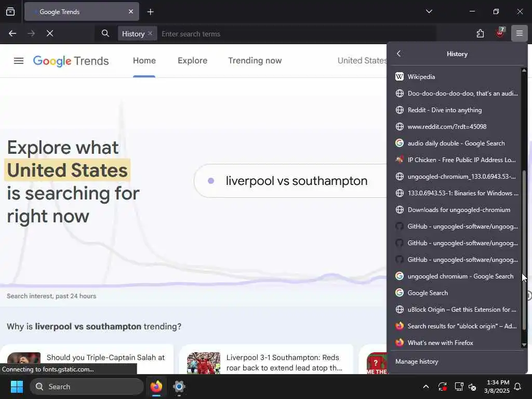The height and width of the screenshot is (399, 532).
Task: Open uBlock Origin – Get this Extension entry
Action: click(x=457, y=310)
